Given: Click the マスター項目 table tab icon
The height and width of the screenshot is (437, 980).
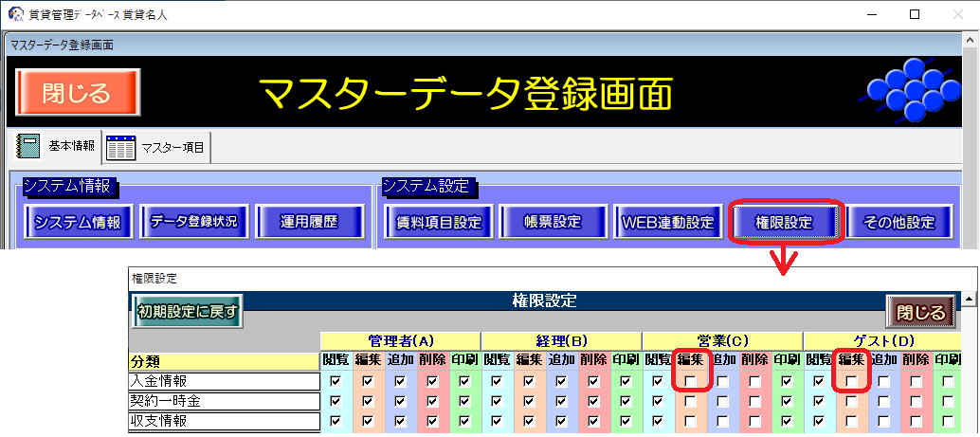Looking at the screenshot, I should [x=120, y=148].
